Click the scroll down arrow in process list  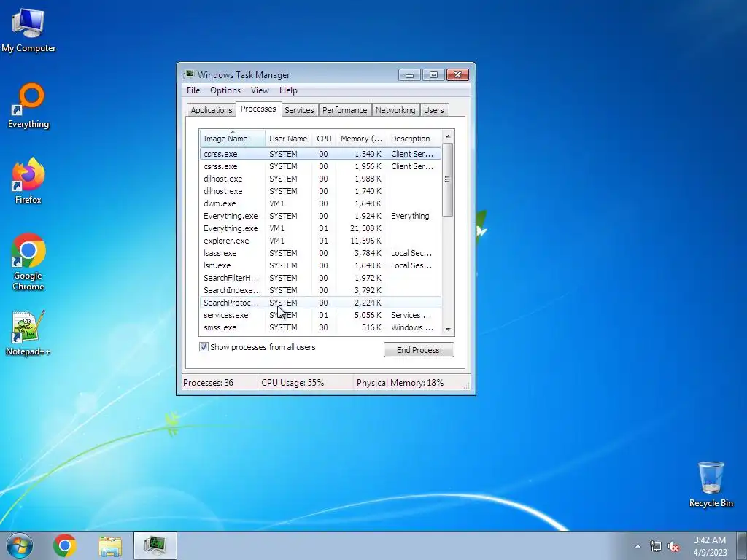(x=448, y=329)
